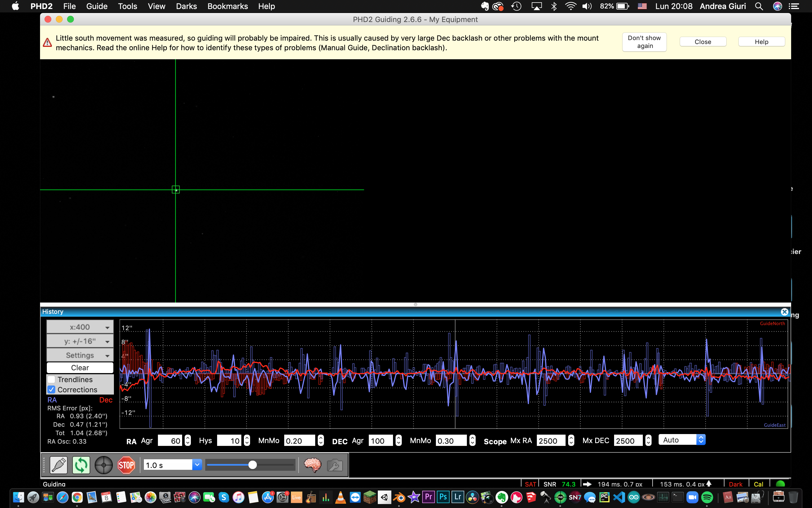Image resolution: width=812 pixels, height=508 pixels.
Task: Open the Bookmarks menu
Action: click(228, 6)
